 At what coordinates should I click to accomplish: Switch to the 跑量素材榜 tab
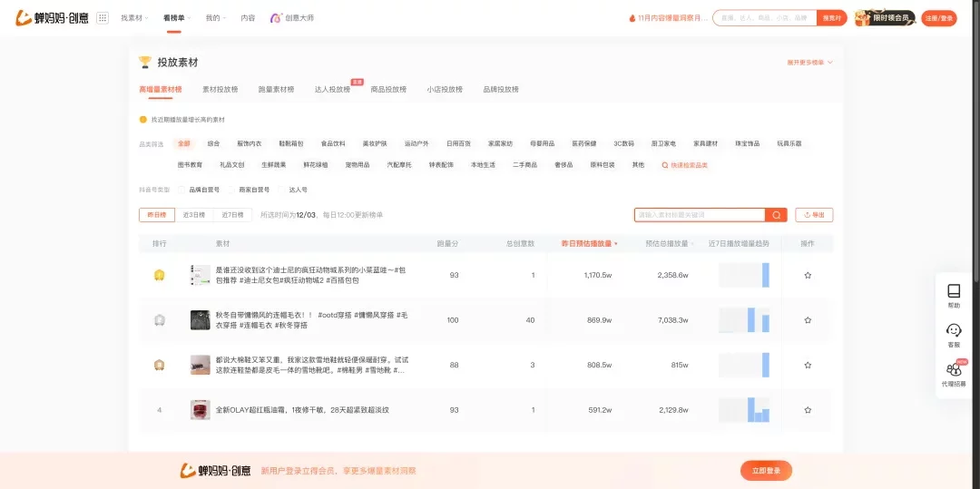pyautogui.click(x=276, y=89)
